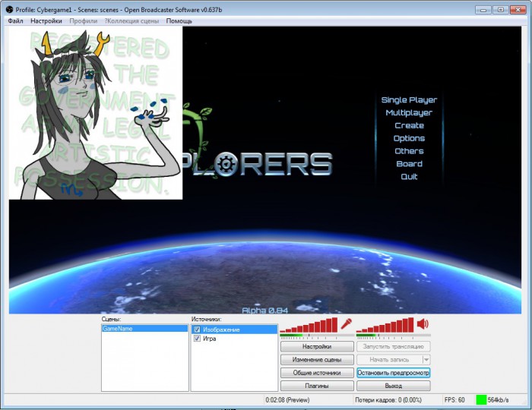Click the green bitrate status indicator
532x410 pixels.
click(481, 399)
